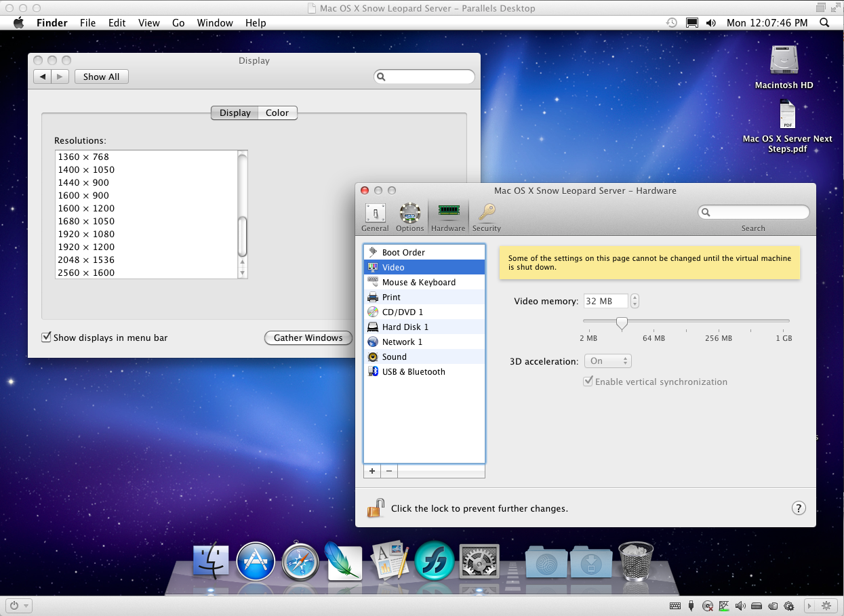Focus the Hardware window search field
The width and height of the screenshot is (844, 616).
753,212
